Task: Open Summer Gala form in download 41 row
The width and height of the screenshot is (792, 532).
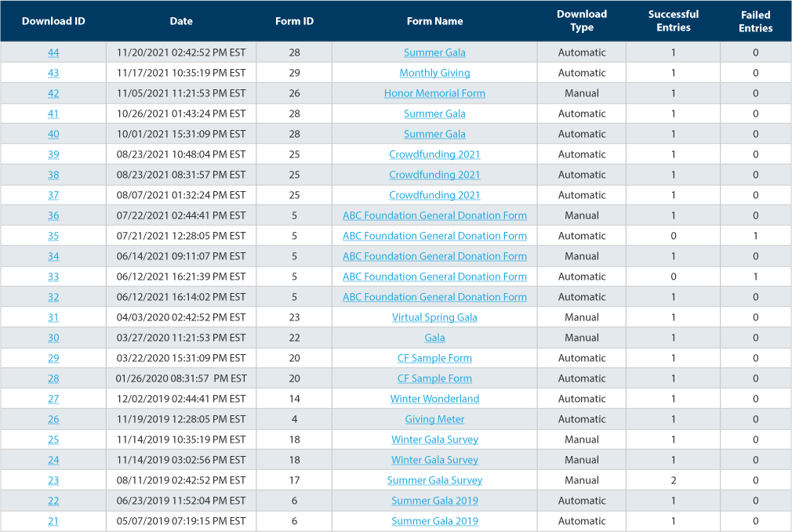Action: (434, 114)
